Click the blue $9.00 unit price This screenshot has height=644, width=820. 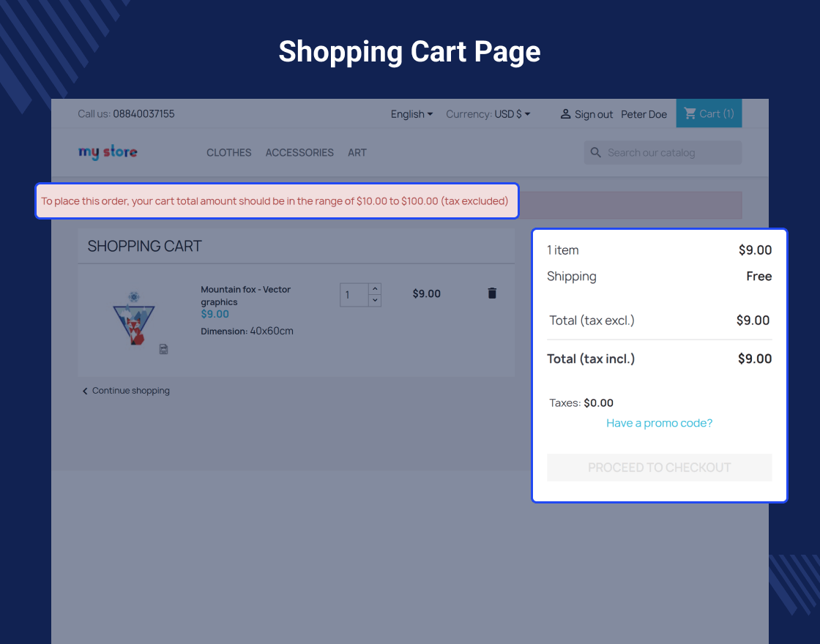215,314
